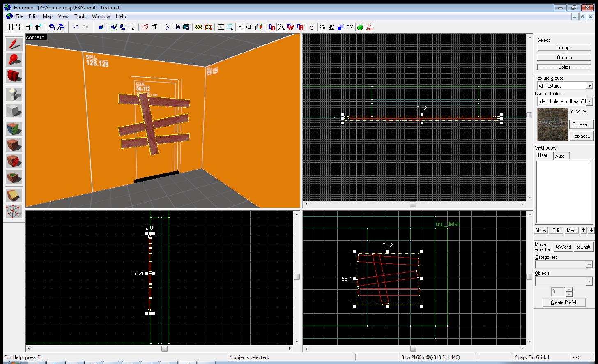Activate the Magnify tool
Screen dimensions: 598x364
[14, 60]
